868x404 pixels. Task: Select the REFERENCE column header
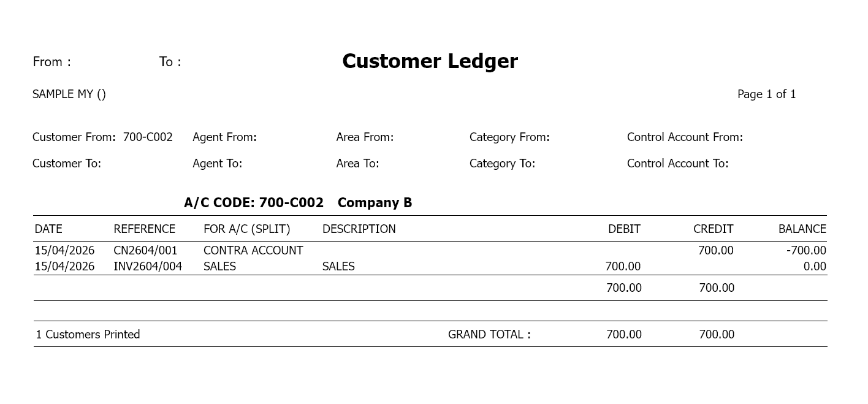coord(144,229)
